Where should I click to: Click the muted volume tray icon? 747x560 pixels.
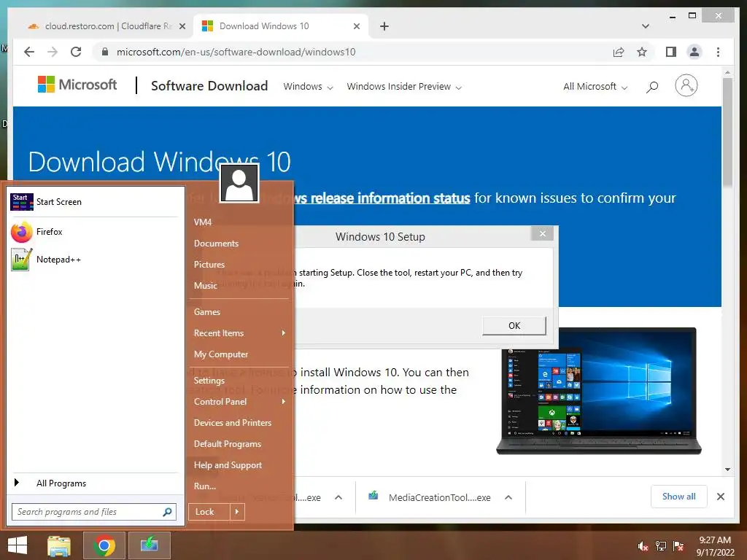pyautogui.click(x=643, y=546)
